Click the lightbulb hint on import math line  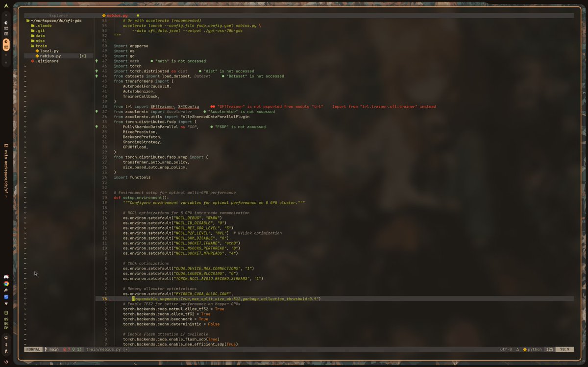pos(97,61)
